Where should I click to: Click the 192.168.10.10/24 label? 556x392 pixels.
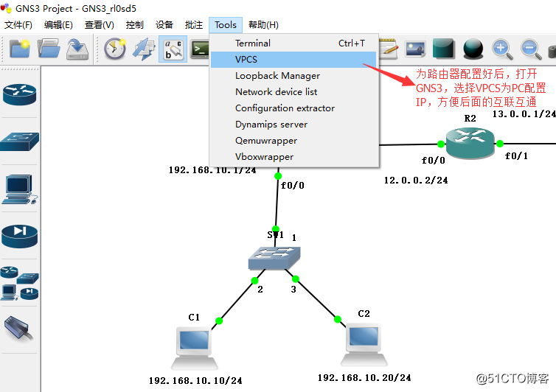coord(195,381)
